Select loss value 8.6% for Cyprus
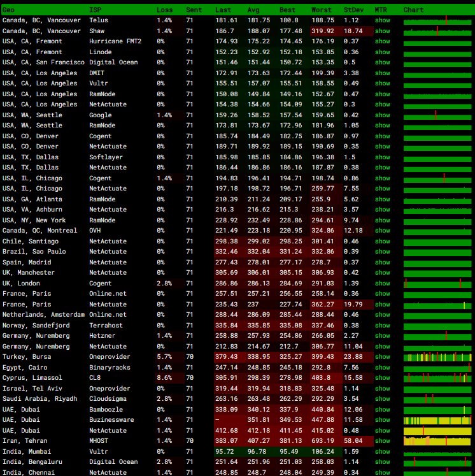The height and width of the screenshot is (476, 475). coord(164,378)
